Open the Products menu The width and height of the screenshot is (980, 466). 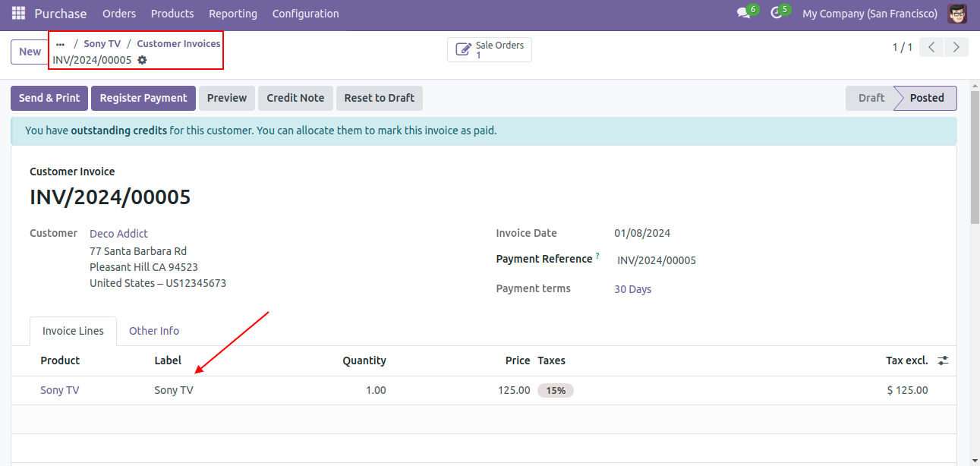click(172, 14)
